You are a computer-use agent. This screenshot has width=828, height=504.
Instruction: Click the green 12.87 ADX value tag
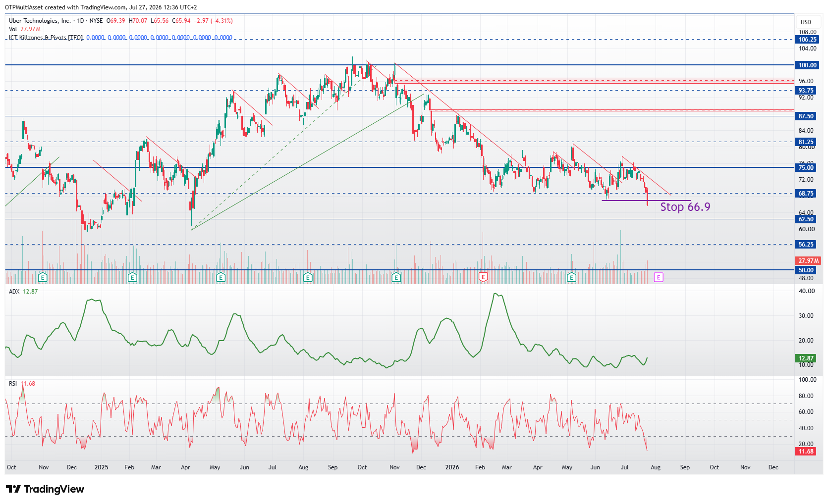coord(806,358)
